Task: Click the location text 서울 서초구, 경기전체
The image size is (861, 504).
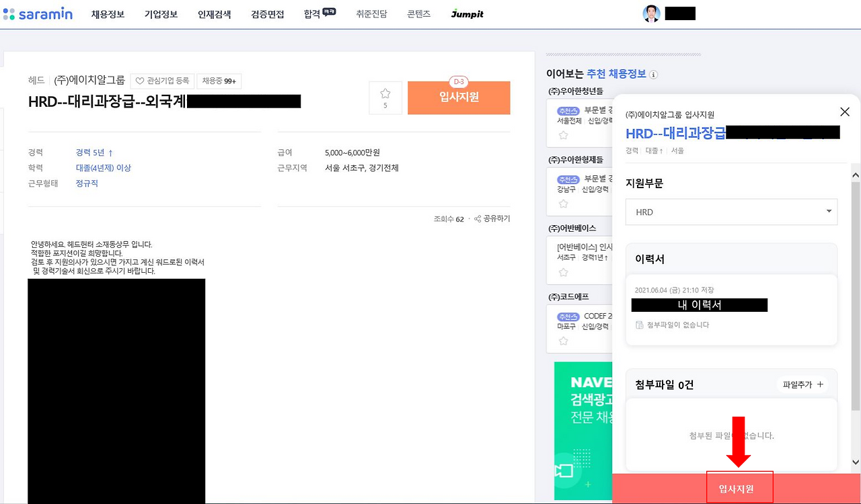Action: (362, 168)
